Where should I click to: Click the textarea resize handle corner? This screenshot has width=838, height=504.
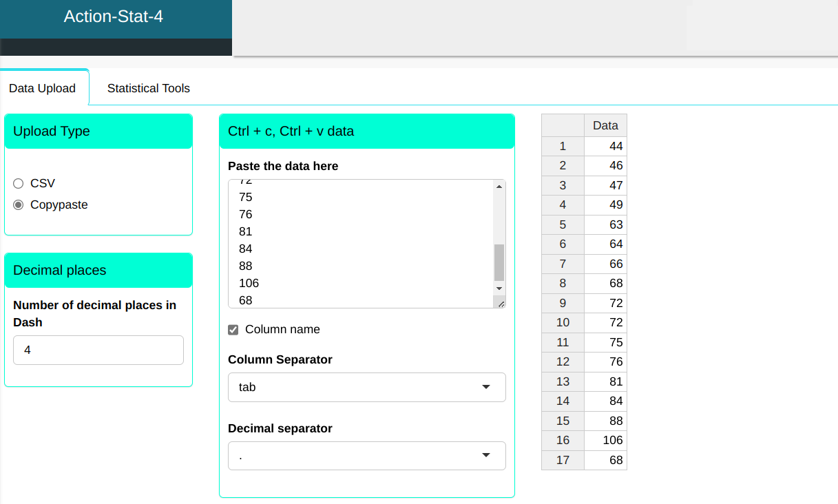[x=501, y=303]
